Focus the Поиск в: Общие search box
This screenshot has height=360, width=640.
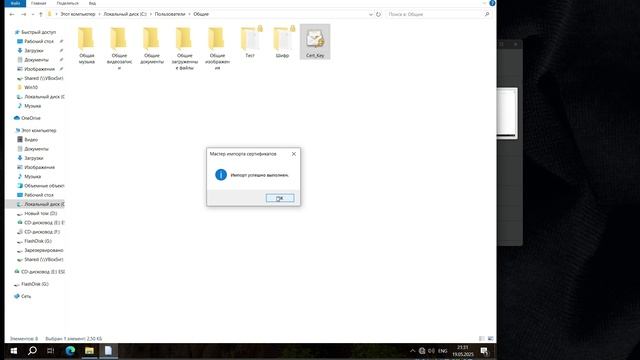(435, 14)
